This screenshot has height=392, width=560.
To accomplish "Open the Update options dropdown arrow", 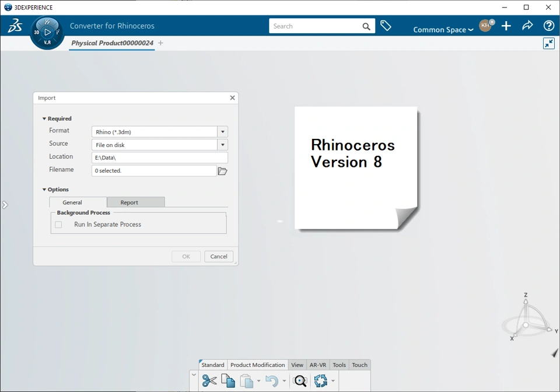I will coord(333,381).
